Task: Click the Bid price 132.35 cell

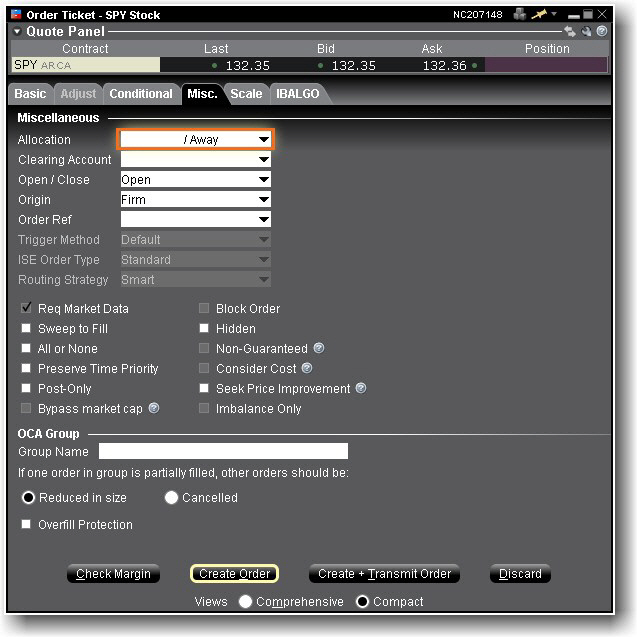Action: point(325,65)
